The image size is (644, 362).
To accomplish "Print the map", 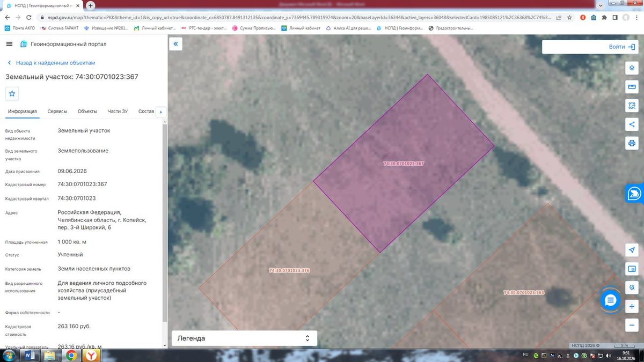I will tap(632, 143).
